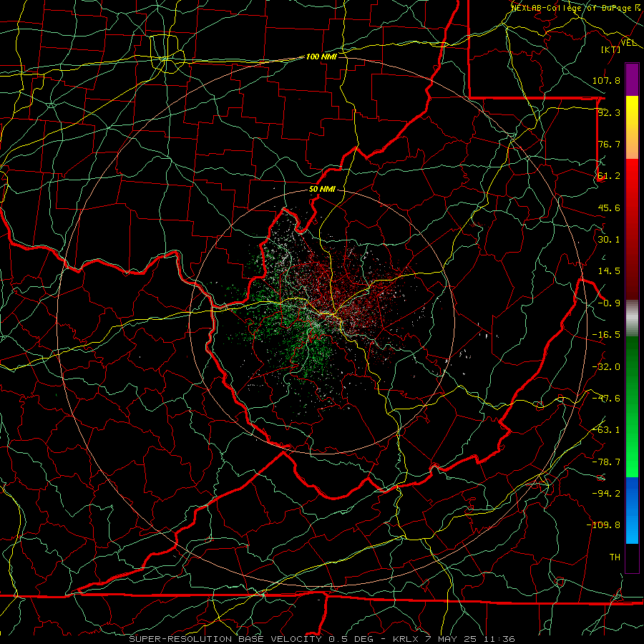The width and height of the screenshot is (644, 644).
Task: Click the 11:36 timestamp in caption
Action: click(500, 639)
